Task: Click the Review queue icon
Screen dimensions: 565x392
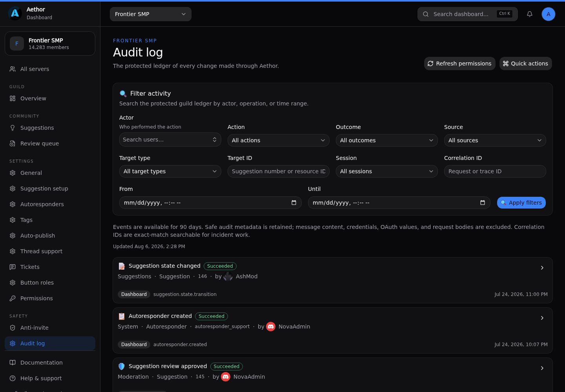Action: tap(13, 143)
